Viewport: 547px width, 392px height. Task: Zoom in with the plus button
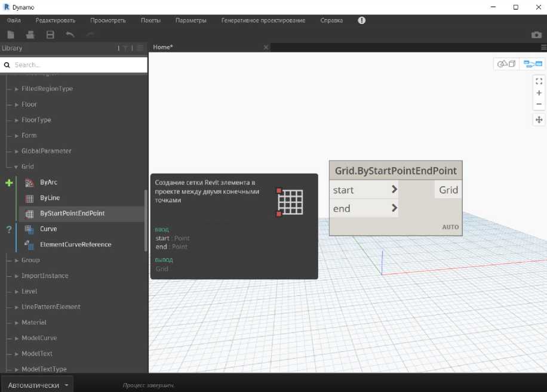tap(539, 93)
